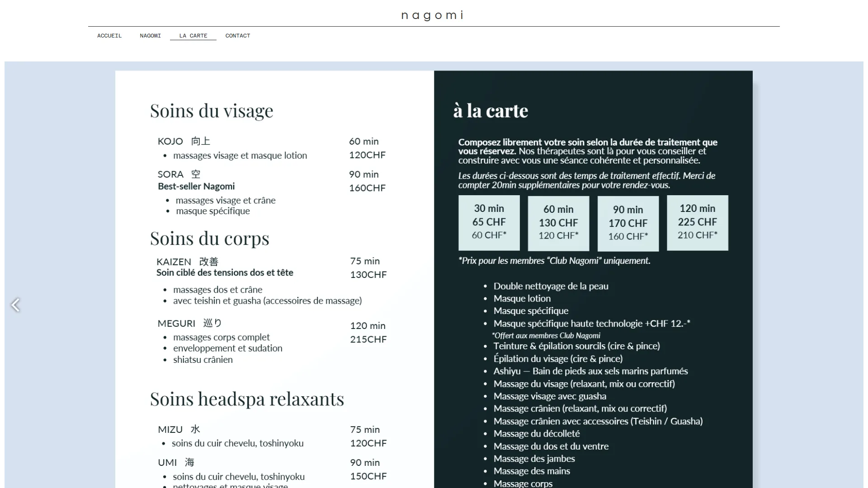This screenshot has height=488, width=868.
Task: Click 'Masque spécifique haute technologie' item
Action: (592, 324)
